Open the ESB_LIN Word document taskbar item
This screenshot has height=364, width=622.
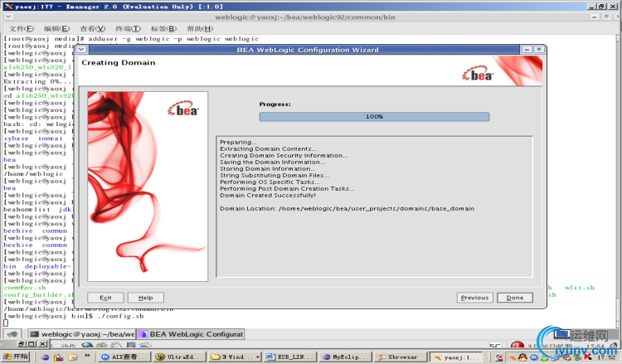pos(289,357)
